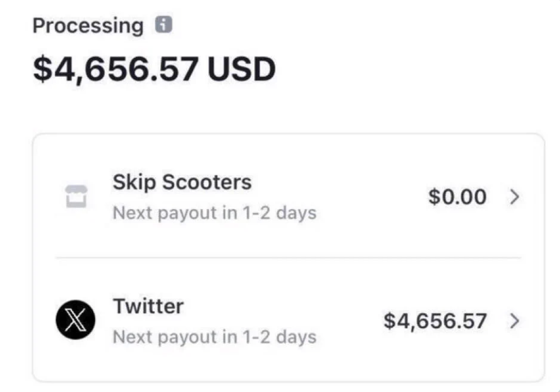Click the info icon next to Processing
The height and width of the screenshot is (392, 560).
(x=164, y=25)
